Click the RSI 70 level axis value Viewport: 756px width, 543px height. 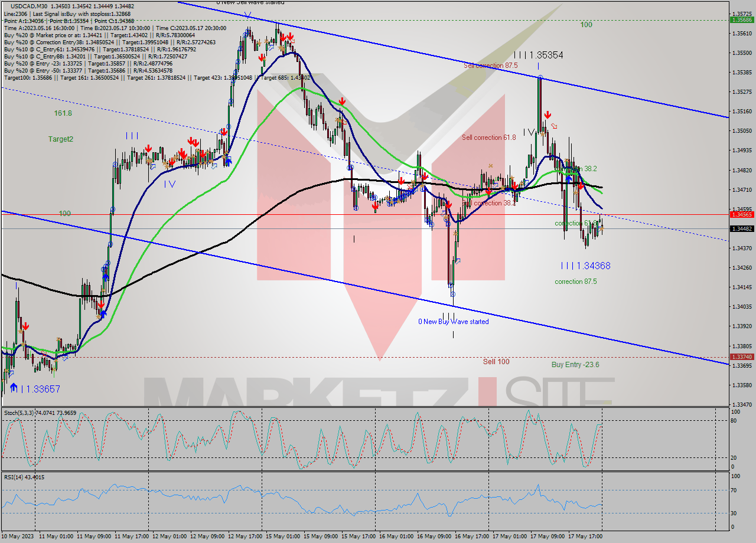click(x=735, y=490)
